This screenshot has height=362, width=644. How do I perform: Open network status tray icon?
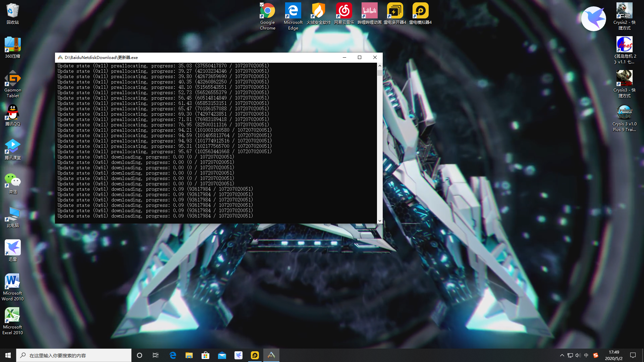coord(570,355)
